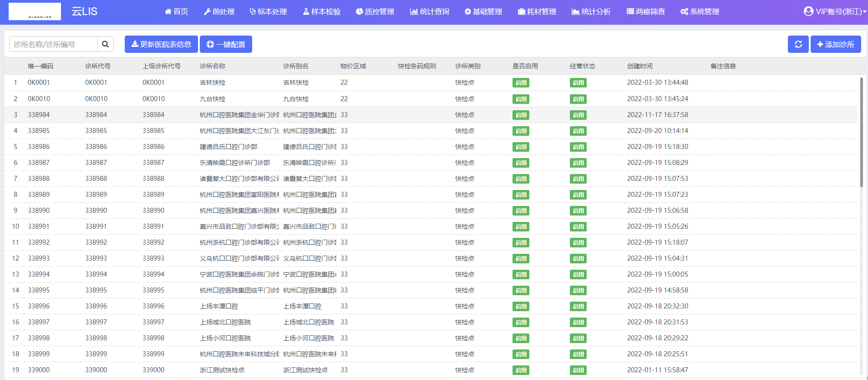Expand the VIP账号(浙江) account dropdown

coord(835,11)
